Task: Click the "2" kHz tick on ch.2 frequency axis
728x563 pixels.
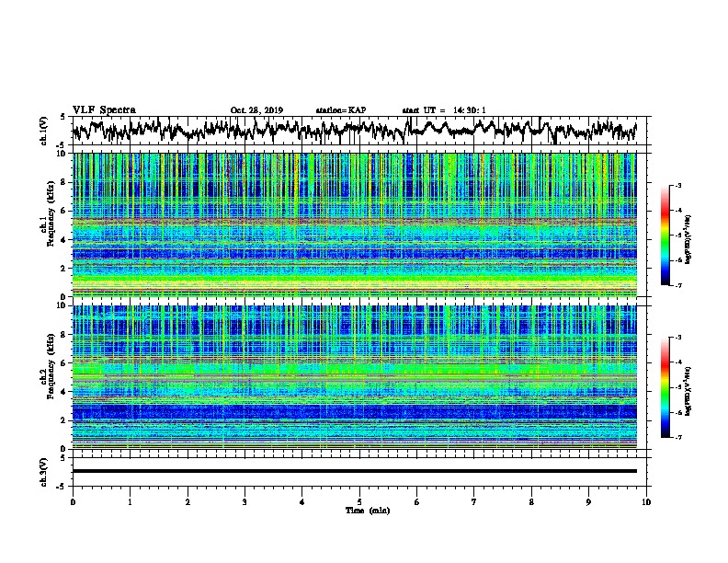Action: coord(64,420)
